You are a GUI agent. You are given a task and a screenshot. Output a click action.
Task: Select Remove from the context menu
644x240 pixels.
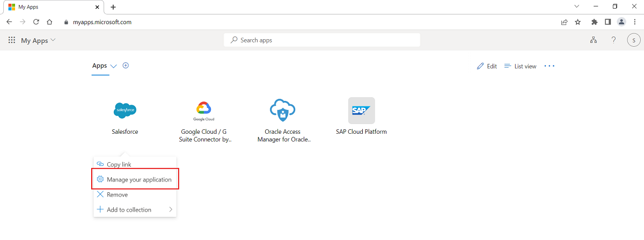click(117, 194)
